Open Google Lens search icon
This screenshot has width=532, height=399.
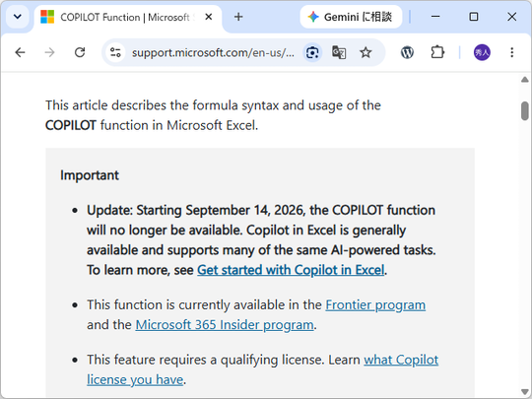point(312,52)
